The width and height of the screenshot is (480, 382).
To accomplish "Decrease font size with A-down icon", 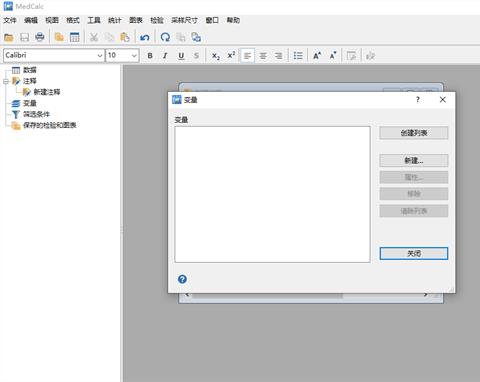I will [x=333, y=56].
